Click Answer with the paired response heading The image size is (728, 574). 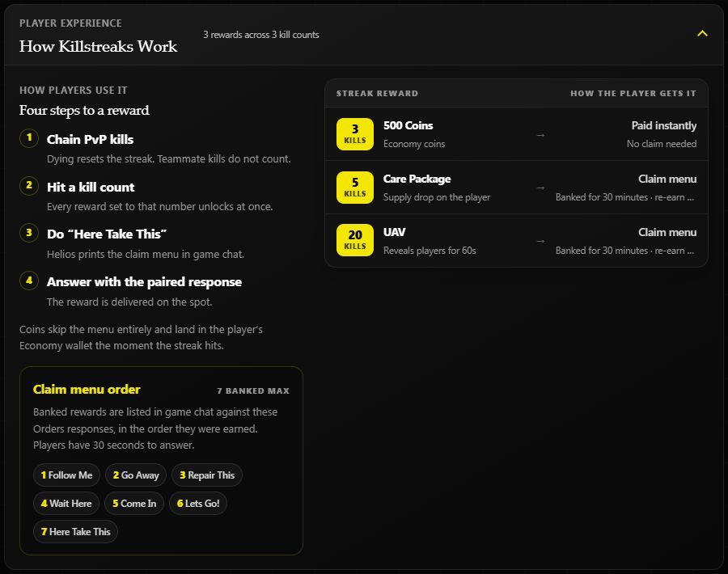[144, 281]
